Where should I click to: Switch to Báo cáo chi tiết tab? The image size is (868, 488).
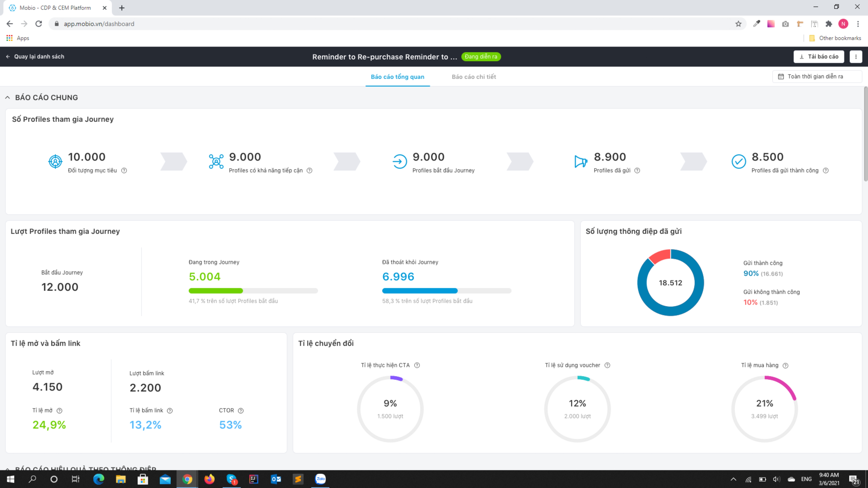pyautogui.click(x=473, y=77)
